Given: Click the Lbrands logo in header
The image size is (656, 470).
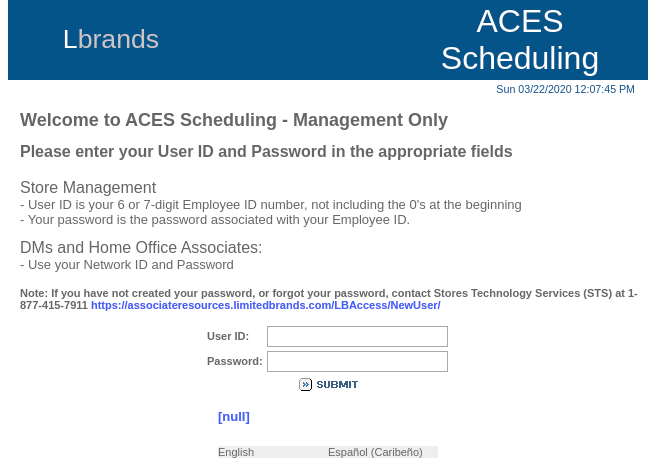Looking at the screenshot, I should point(111,40).
